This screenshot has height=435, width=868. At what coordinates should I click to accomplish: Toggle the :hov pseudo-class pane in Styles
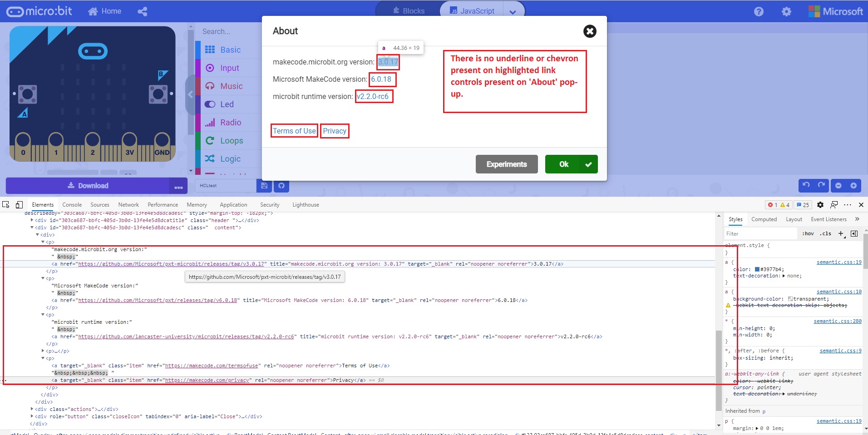click(808, 233)
